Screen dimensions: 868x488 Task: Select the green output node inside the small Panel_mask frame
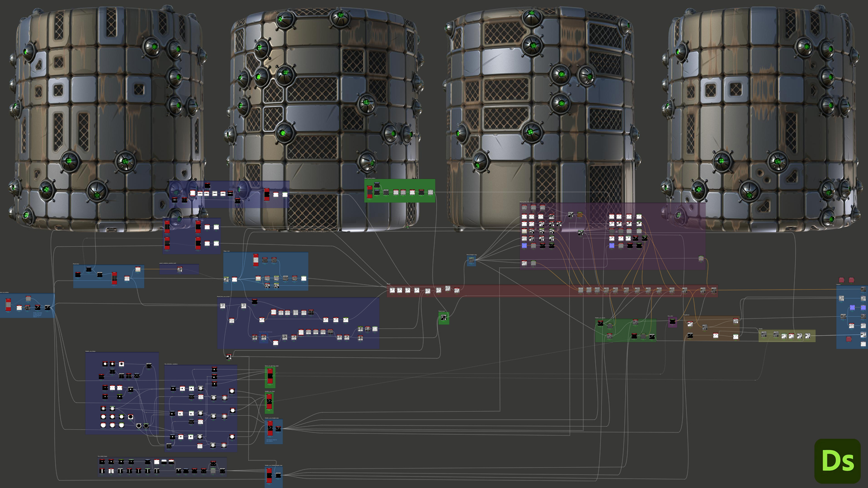point(443,317)
